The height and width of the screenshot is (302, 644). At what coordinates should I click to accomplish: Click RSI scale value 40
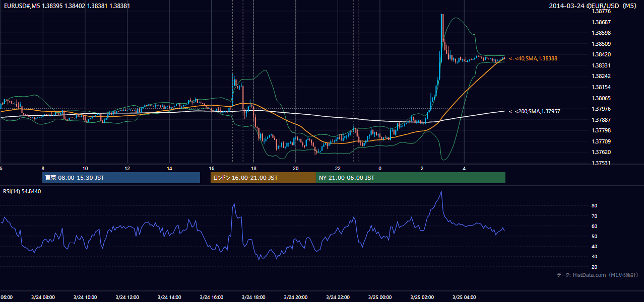[595, 246]
